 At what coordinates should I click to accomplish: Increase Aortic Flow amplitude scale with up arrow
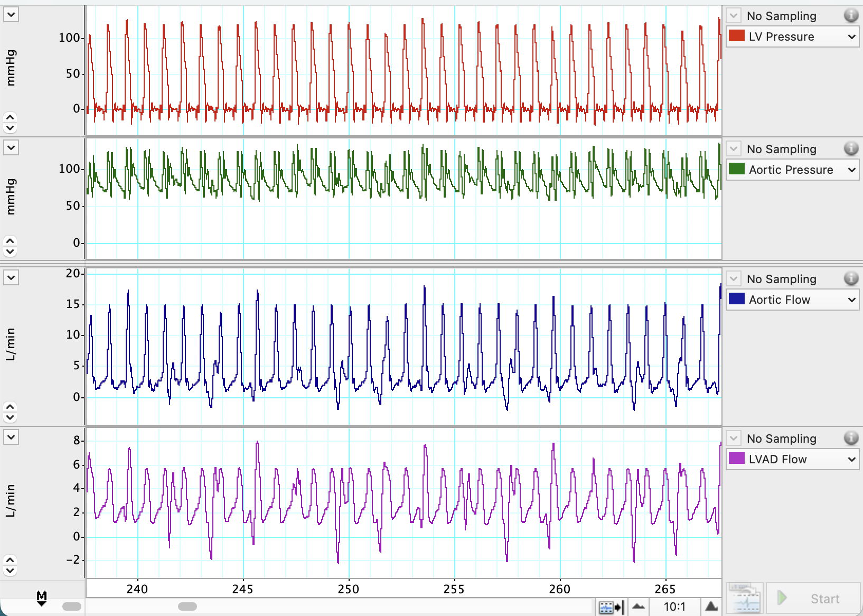pyautogui.click(x=11, y=407)
